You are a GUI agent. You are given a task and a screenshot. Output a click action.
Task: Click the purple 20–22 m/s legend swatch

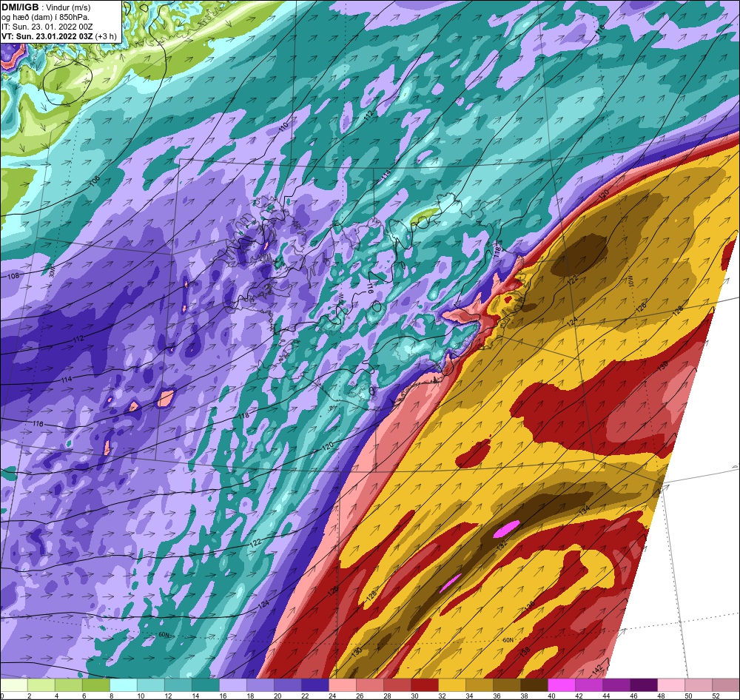point(289,685)
